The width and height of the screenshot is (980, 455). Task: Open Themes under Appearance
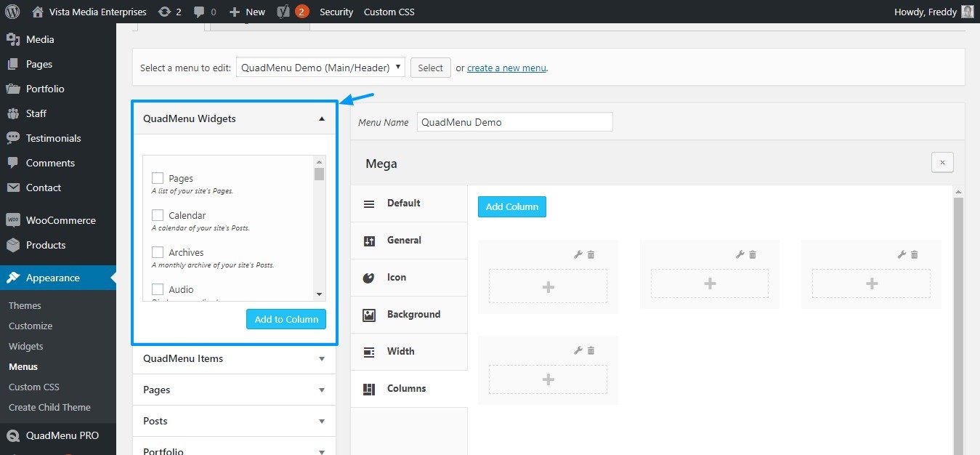(25, 305)
